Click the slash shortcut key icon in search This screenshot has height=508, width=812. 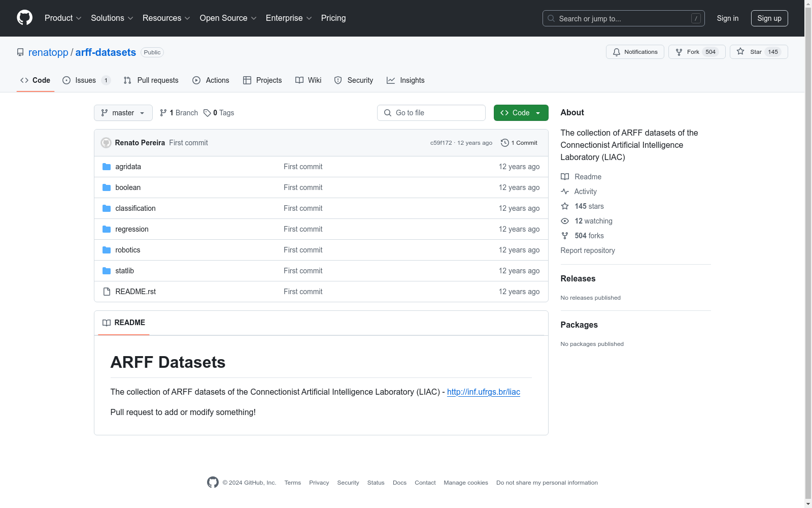coord(696,18)
